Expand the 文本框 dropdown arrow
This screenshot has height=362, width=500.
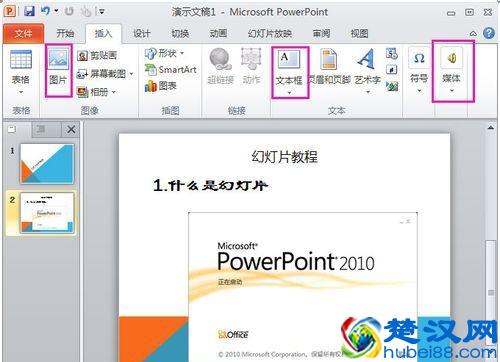point(289,92)
